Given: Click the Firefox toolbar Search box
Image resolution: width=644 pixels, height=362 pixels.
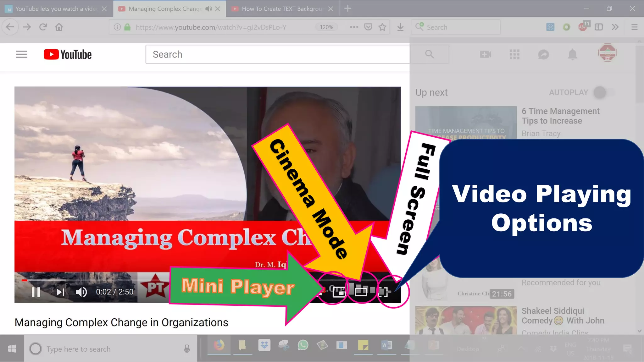Looking at the screenshot, I should pos(455,27).
